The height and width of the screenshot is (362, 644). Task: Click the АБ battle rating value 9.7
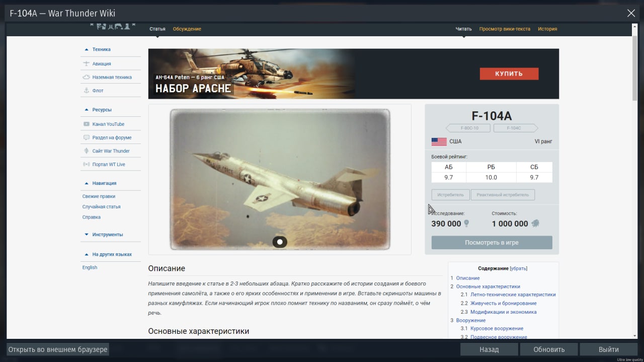point(449,177)
